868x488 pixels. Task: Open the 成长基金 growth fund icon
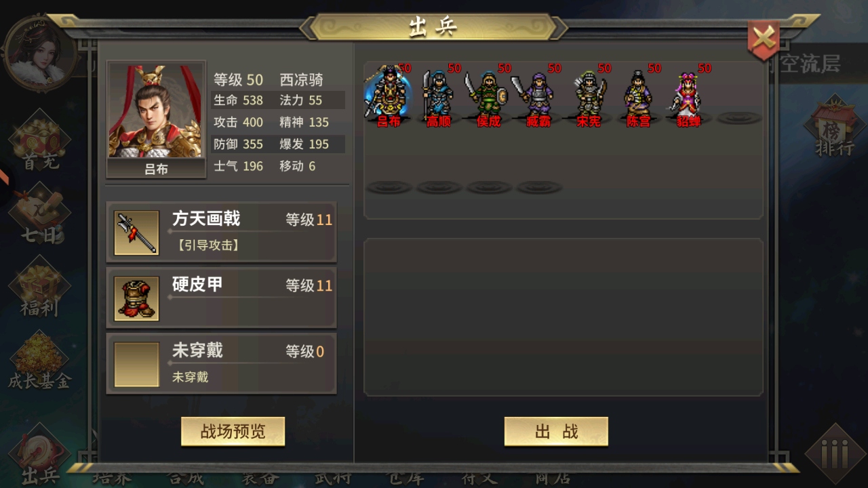39,362
